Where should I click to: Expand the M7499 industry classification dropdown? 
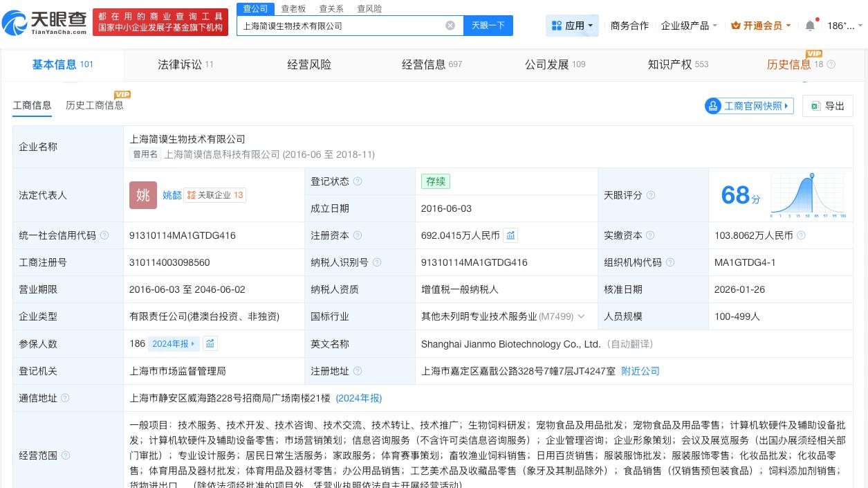(581, 316)
